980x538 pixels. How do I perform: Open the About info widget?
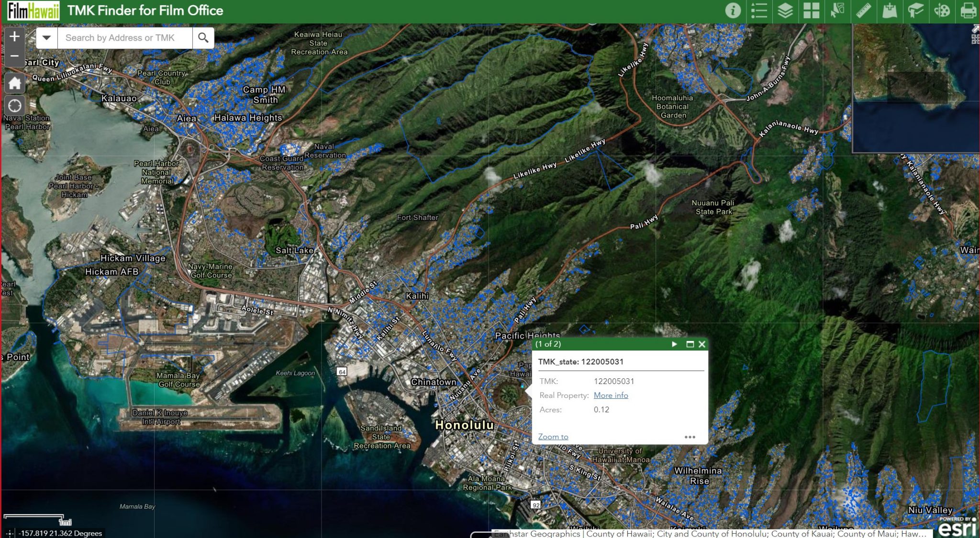click(x=733, y=11)
